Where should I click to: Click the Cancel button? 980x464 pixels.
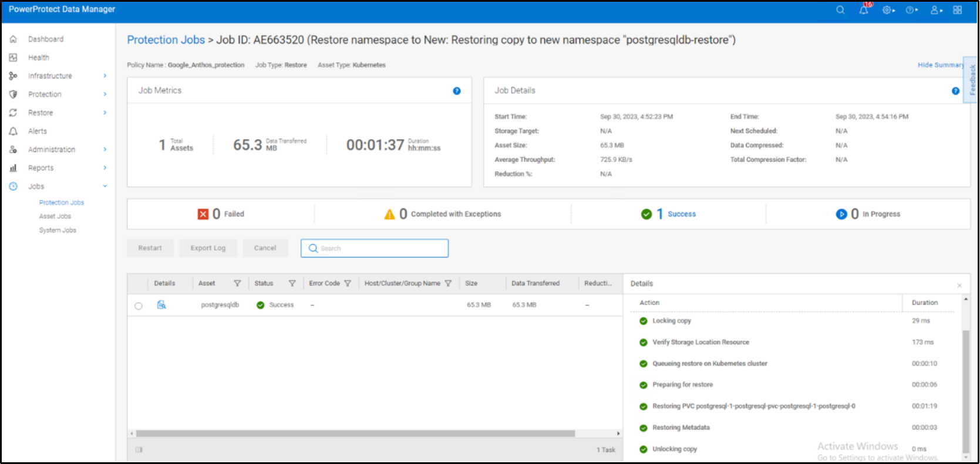click(265, 248)
